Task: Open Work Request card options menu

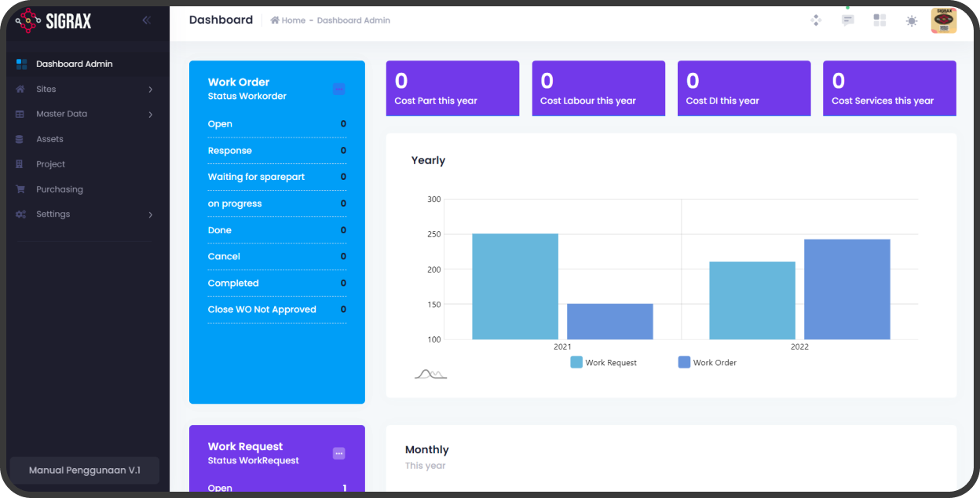Action: [x=338, y=453]
